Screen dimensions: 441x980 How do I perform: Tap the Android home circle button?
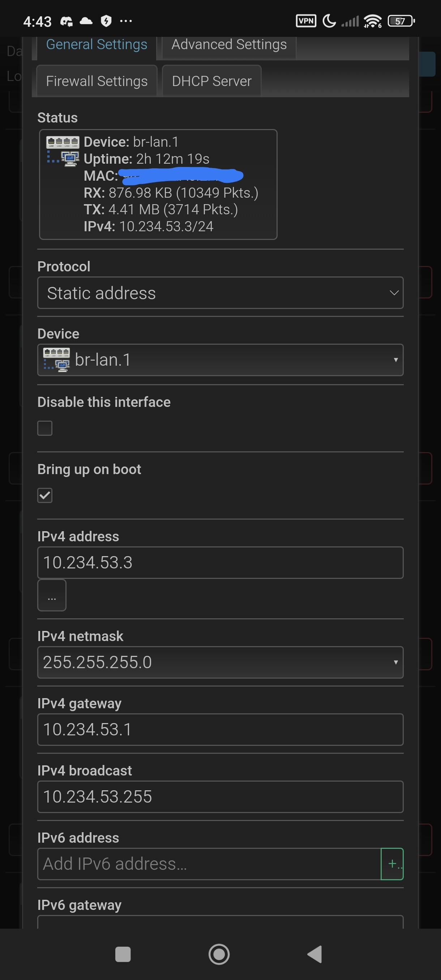[x=219, y=954]
